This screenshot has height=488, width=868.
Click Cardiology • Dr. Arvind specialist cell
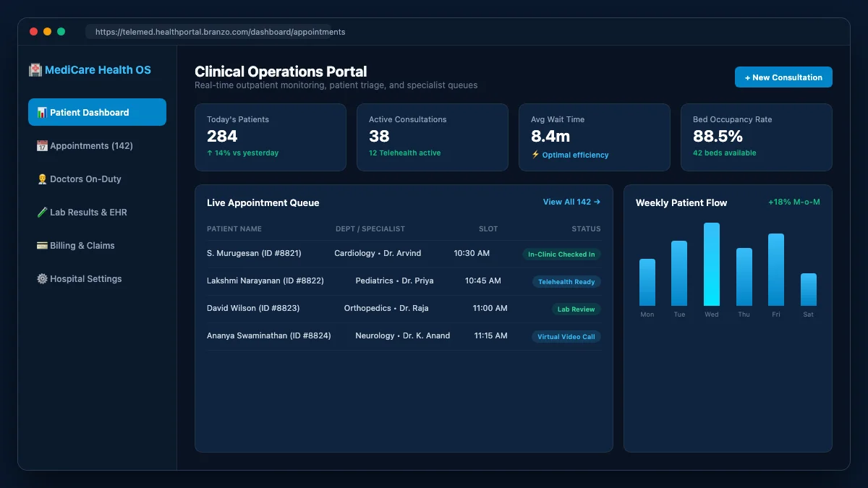pyautogui.click(x=378, y=254)
